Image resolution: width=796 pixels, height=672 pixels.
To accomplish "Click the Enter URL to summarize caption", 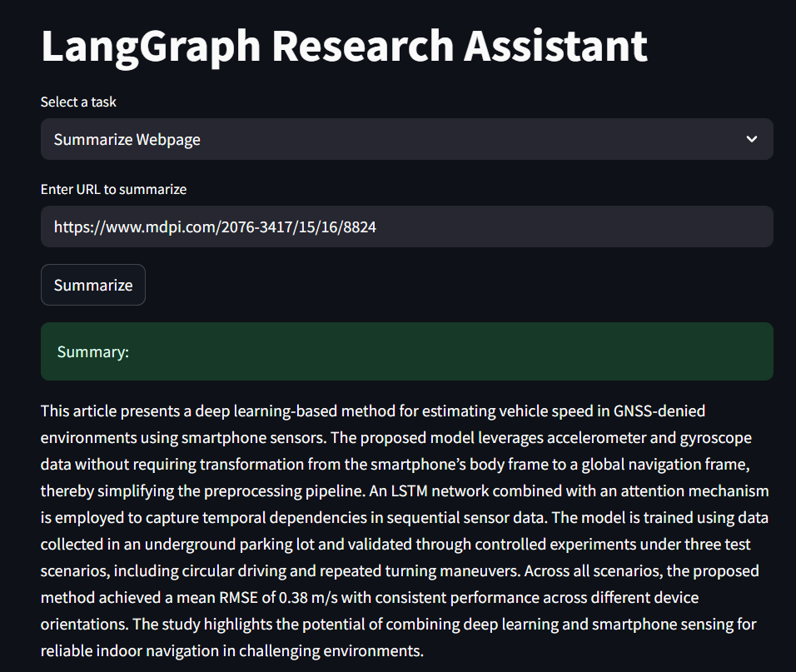I will click(113, 189).
